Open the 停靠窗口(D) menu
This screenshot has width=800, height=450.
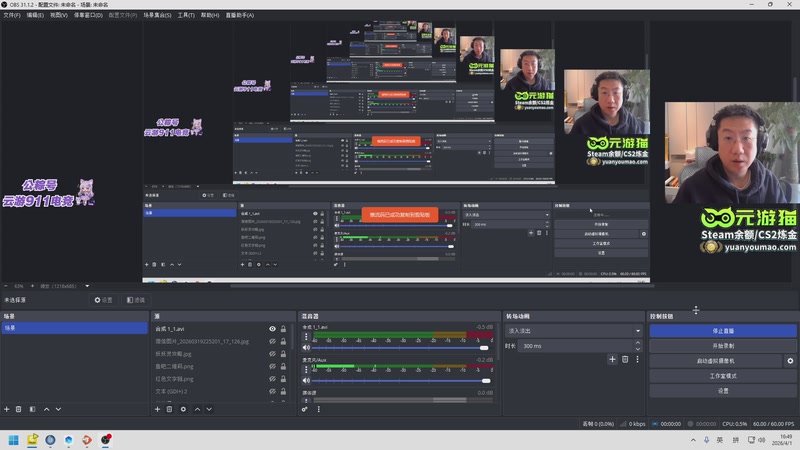(x=88, y=15)
